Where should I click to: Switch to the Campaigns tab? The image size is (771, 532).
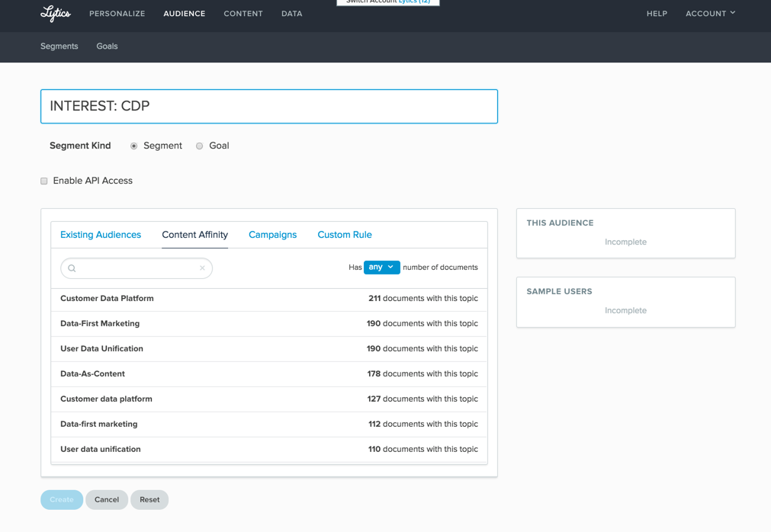pyautogui.click(x=273, y=235)
